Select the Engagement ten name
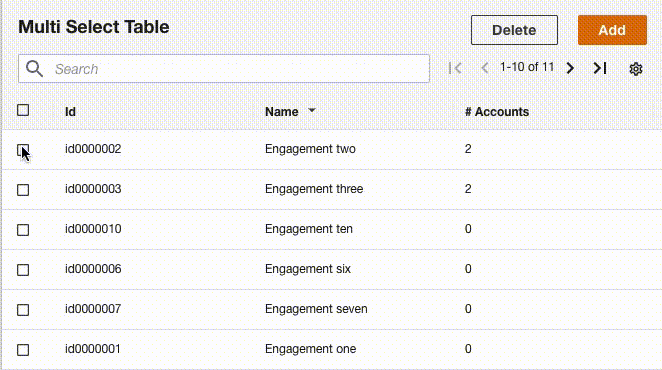This screenshot has width=662, height=370. tap(309, 229)
